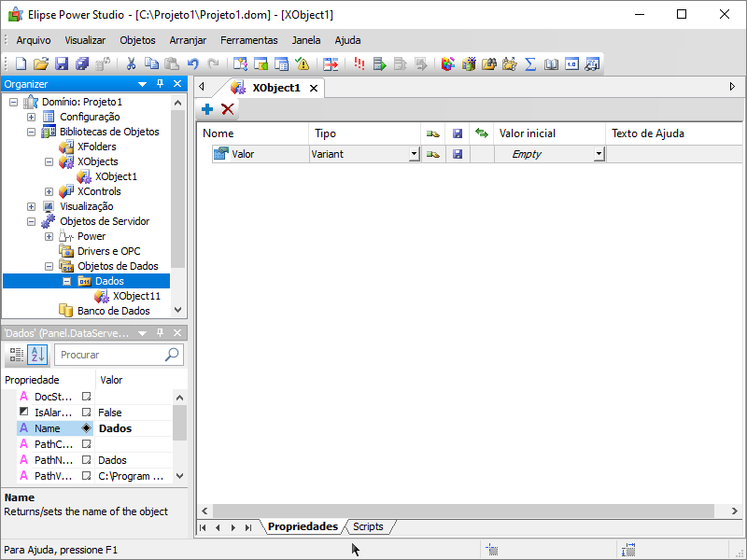Click the Save floppy disk toolbar icon
Image resolution: width=747 pixels, height=560 pixels.
pos(62,63)
